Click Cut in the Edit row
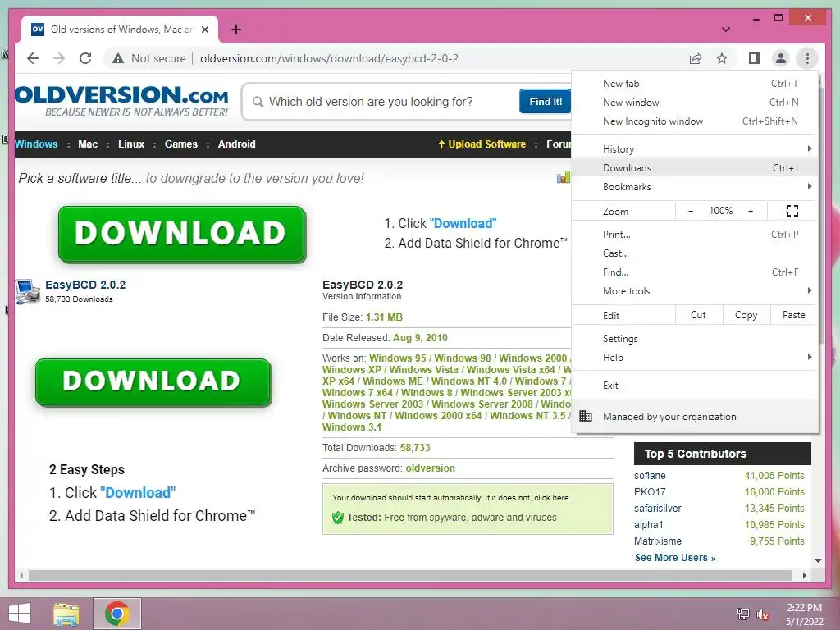This screenshot has height=630, width=840. click(x=699, y=315)
